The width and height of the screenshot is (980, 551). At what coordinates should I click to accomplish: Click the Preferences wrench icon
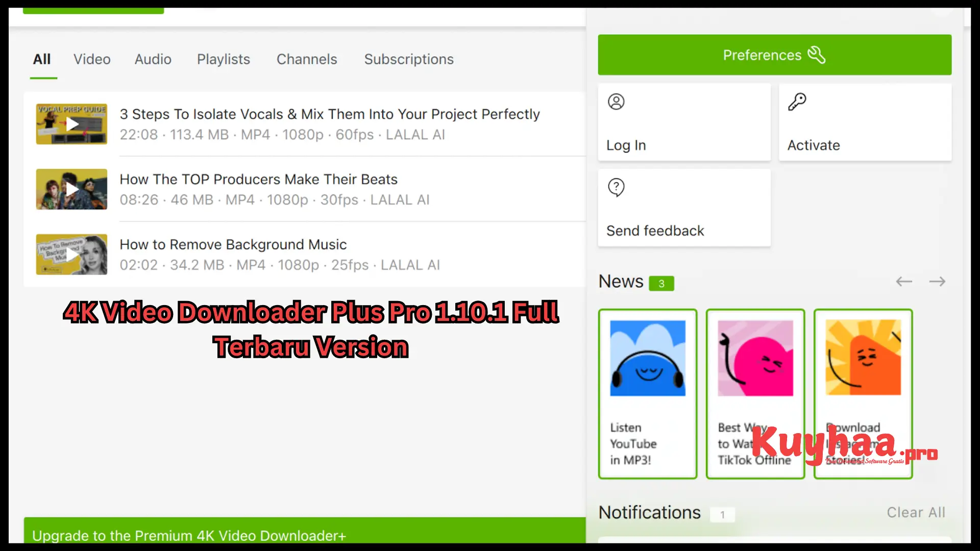click(x=817, y=55)
